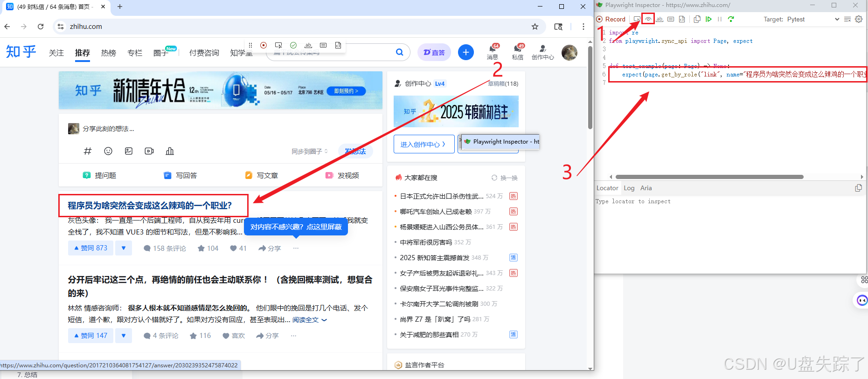This screenshot has width=868, height=379.
Task: Click the 新知青年大会 banner image
Action: click(221, 90)
